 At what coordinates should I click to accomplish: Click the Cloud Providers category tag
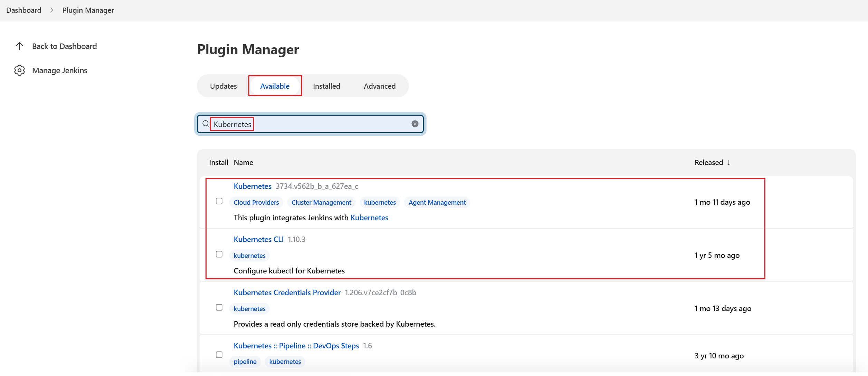click(x=256, y=203)
